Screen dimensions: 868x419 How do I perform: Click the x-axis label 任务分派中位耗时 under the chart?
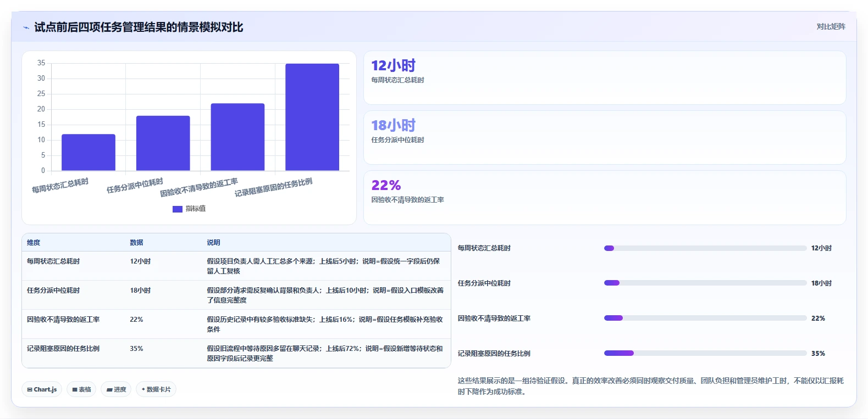135,186
